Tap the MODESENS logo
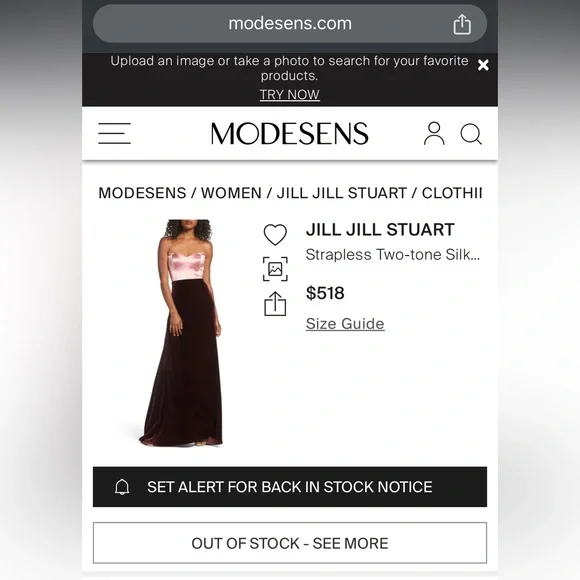580x580 pixels. point(290,134)
